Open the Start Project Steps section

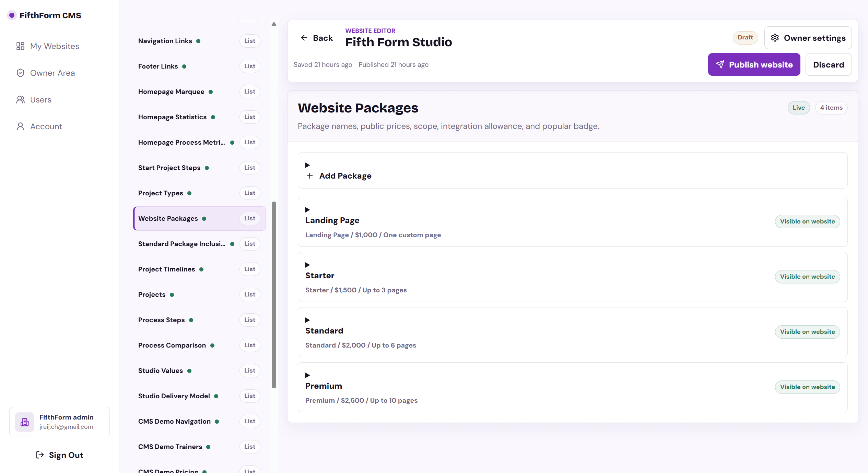point(199,168)
